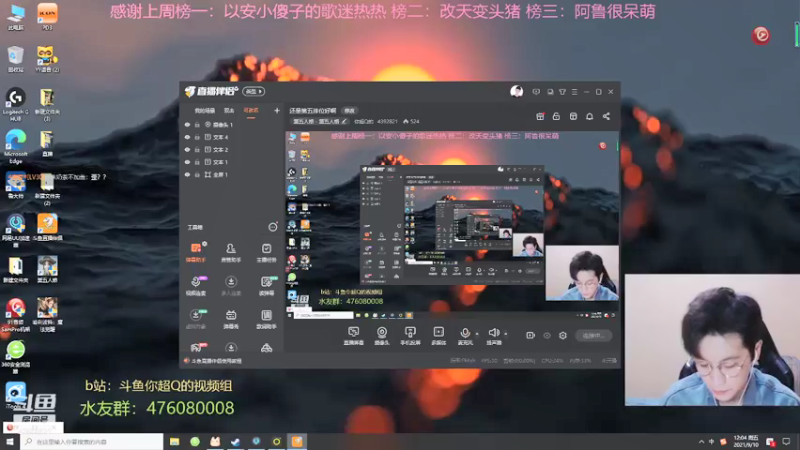Open the skin shirt icon in the title bar

coord(562,92)
